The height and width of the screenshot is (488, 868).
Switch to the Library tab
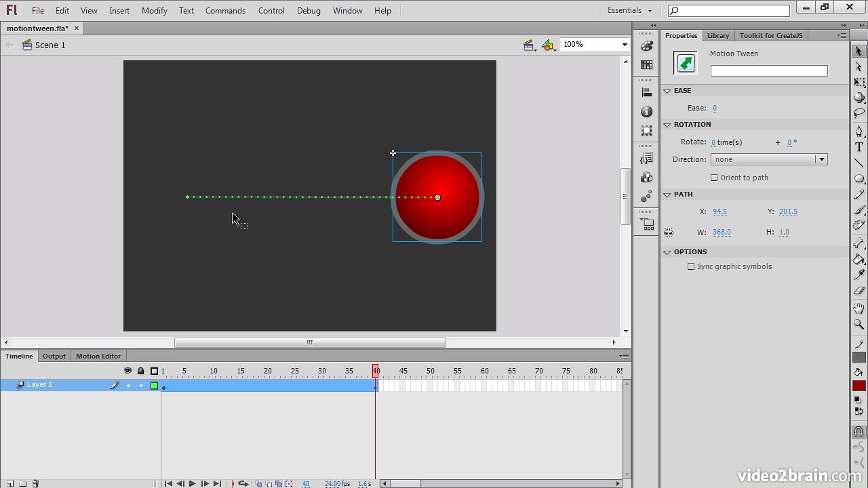(x=717, y=35)
